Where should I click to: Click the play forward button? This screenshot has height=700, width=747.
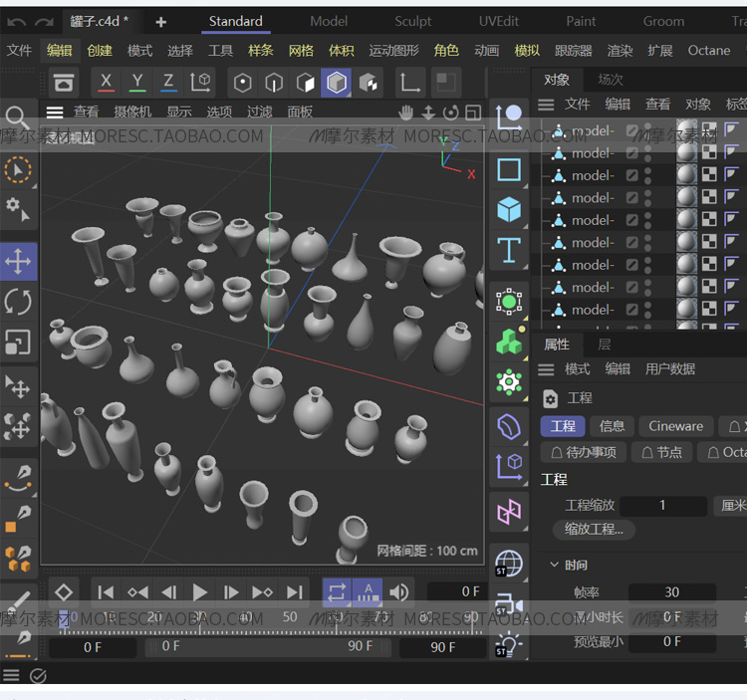200,592
